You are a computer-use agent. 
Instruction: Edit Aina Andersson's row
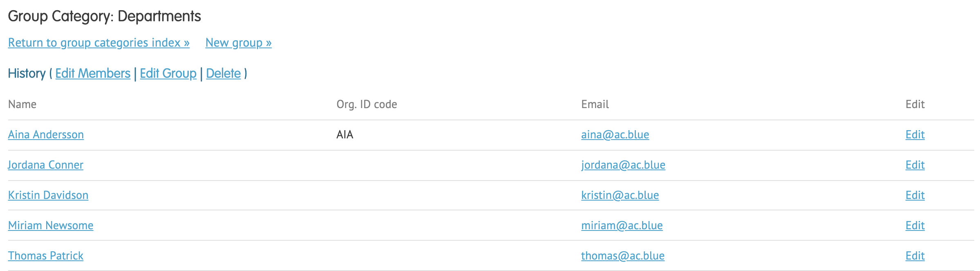tap(915, 134)
